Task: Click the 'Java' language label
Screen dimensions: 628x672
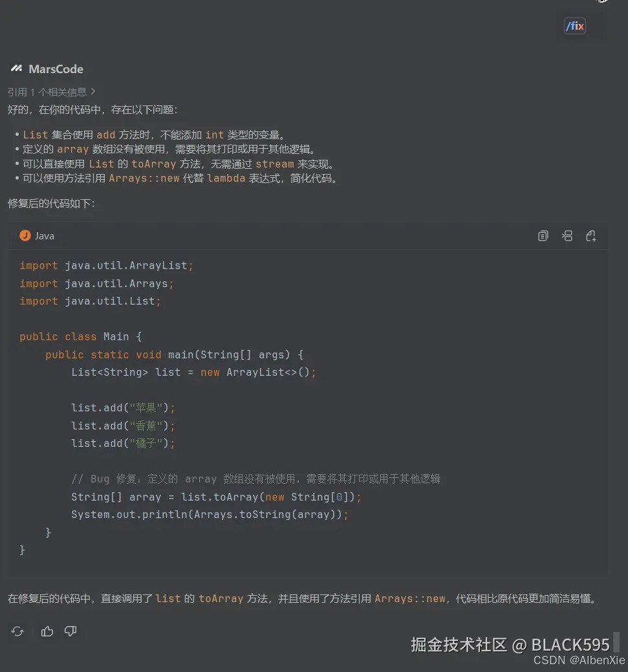Action: (45, 236)
